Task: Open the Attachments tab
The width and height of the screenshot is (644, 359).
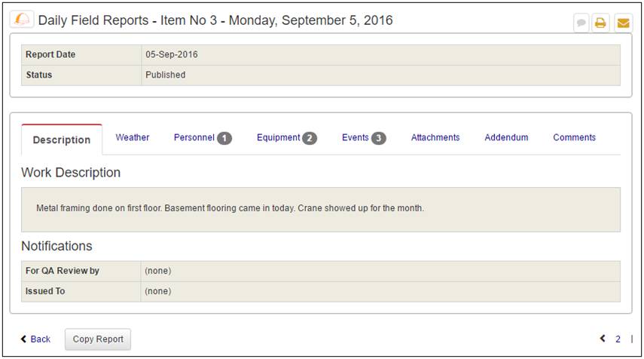Action: 435,137
